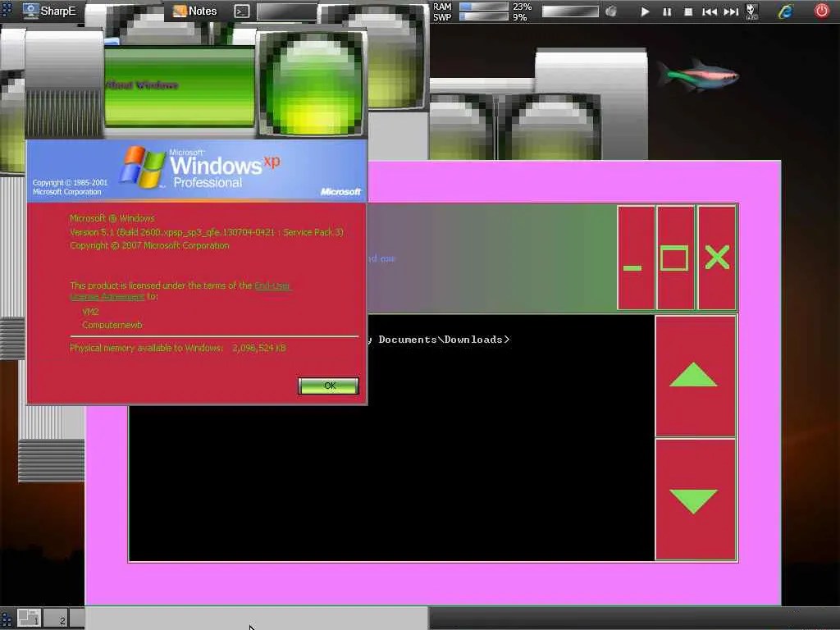Click the command line input box in top bar

click(x=286, y=11)
